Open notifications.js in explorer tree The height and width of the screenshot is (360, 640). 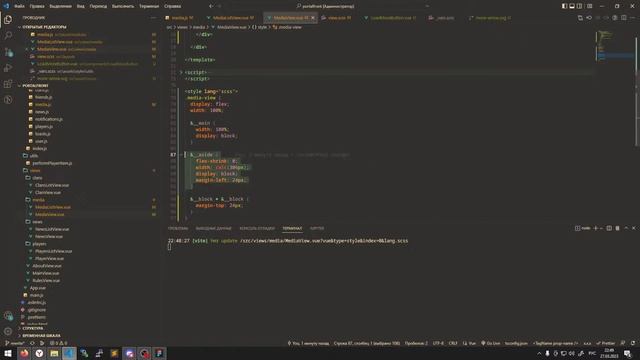coord(49,119)
